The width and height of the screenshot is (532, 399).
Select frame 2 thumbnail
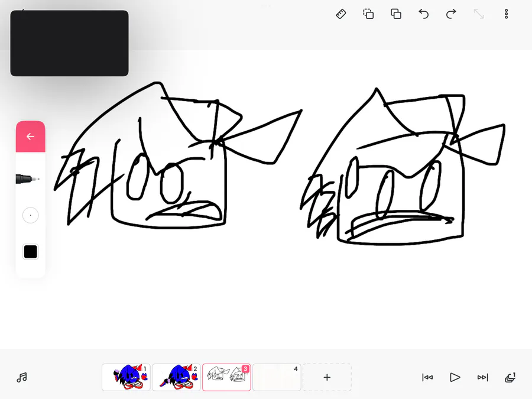176,377
